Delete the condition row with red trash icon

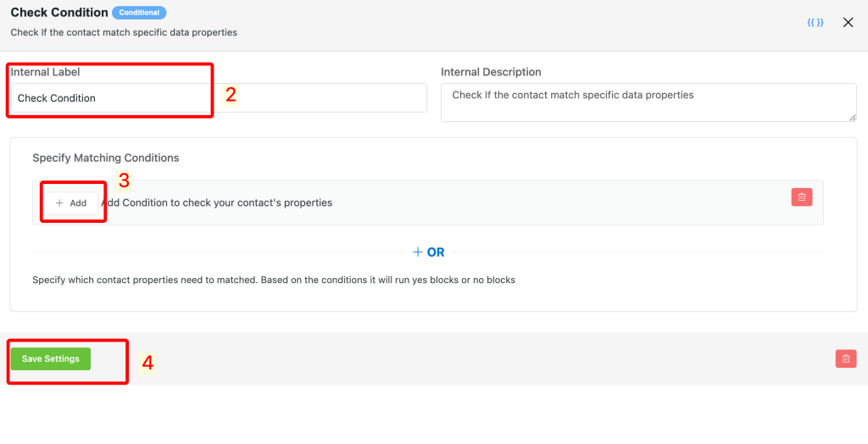[801, 197]
